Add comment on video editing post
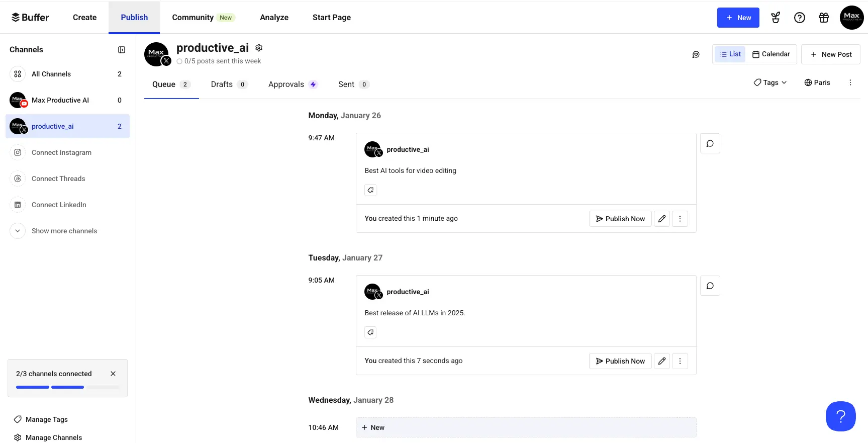The image size is (868, 443). [x=710, y=144]
